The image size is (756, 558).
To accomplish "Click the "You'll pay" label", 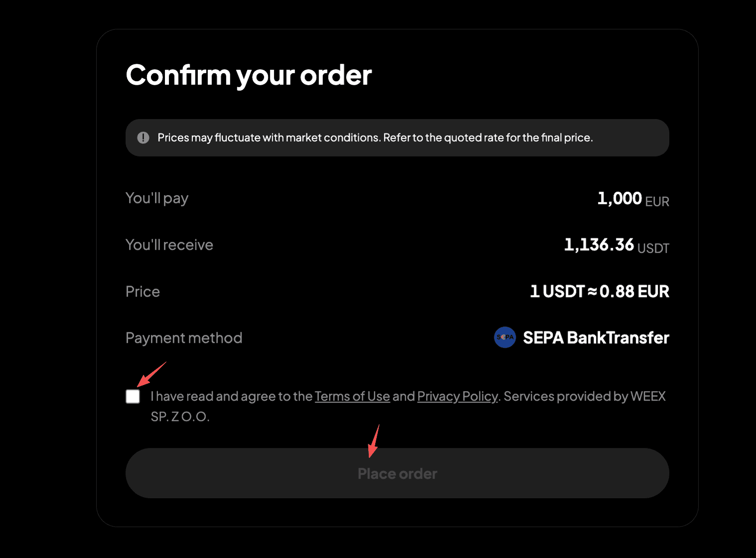I will click(x=157, y=198).
